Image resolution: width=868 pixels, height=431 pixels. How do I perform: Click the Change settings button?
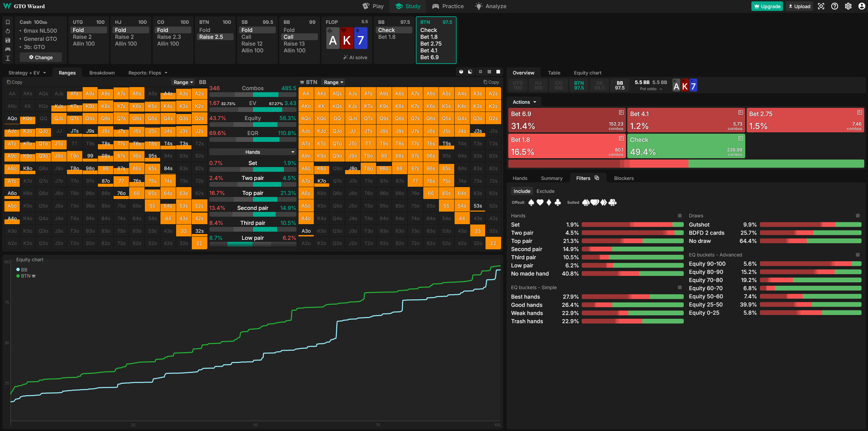click(41, 57)
